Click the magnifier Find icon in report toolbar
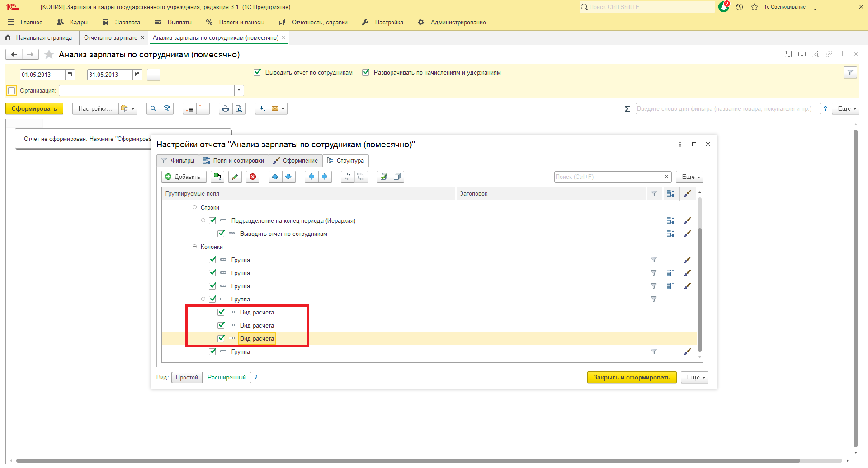 (153, 108)
